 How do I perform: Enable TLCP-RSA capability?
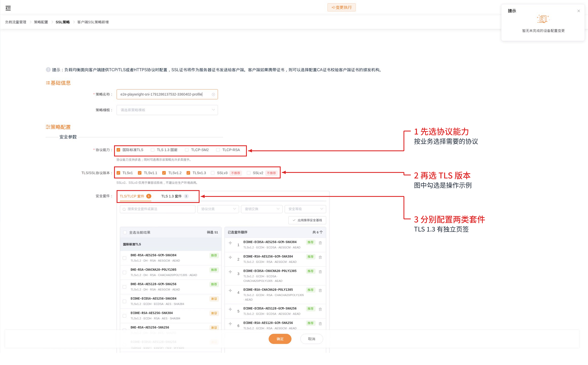pyautogui.click(x=218, y=150)
